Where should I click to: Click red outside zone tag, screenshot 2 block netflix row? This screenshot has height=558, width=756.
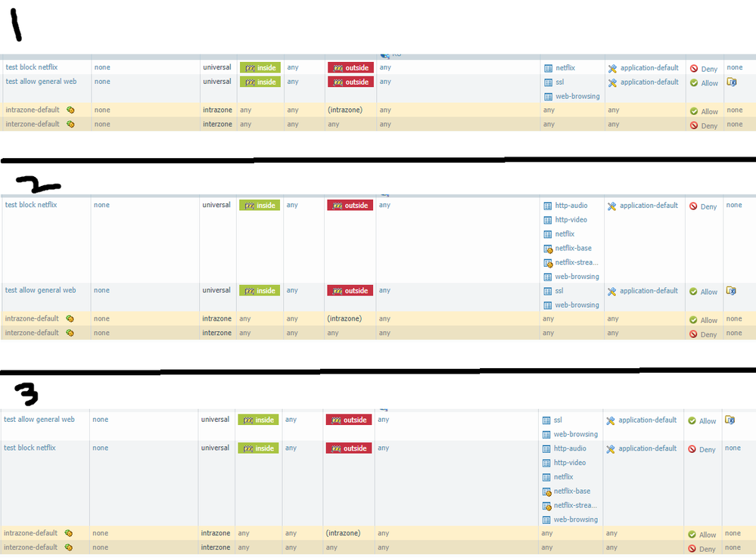pyautogui.click(x=350, y=205)
